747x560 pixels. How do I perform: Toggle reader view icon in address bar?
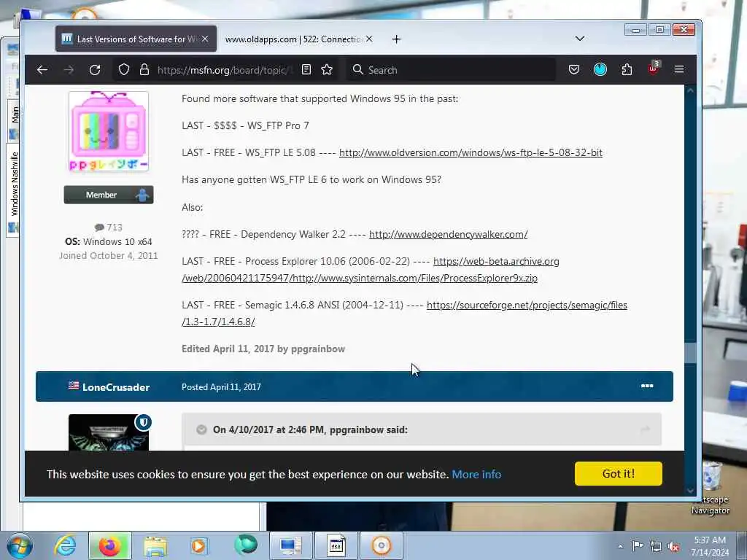[306, 70]
